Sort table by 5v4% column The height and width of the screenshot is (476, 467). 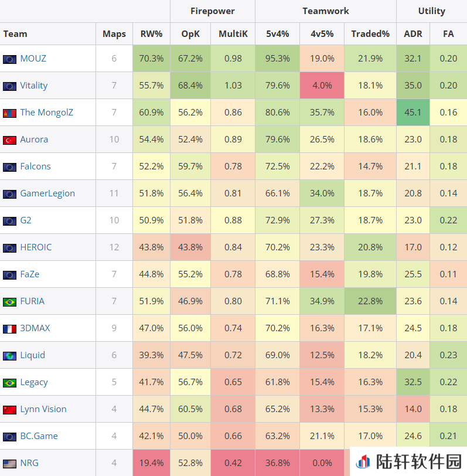[277, 33]
